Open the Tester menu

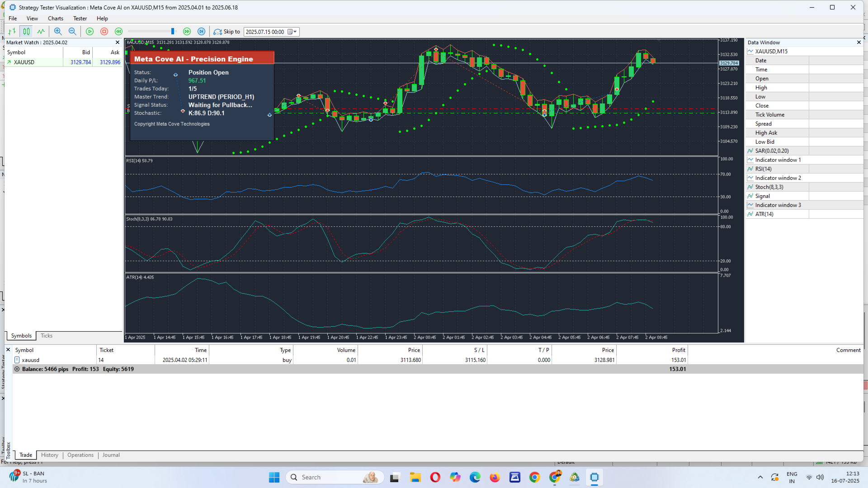[x=80, y=19]
